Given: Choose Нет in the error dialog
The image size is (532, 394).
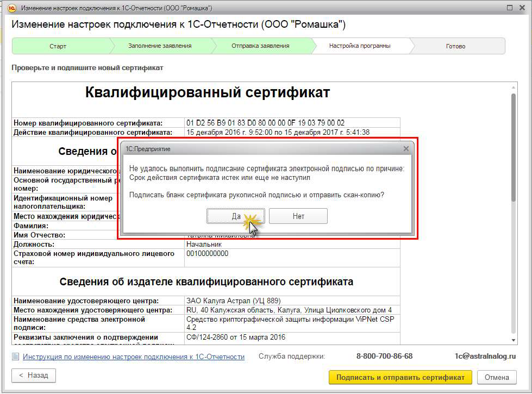Looking at the screenshot, I should [x=298, y=216].
